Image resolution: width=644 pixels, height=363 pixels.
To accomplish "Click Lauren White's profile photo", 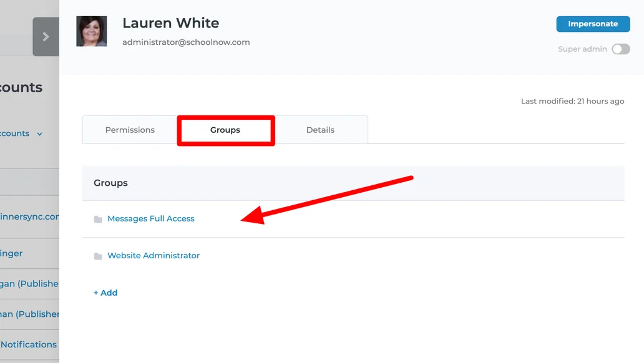I will click(91, 31).
